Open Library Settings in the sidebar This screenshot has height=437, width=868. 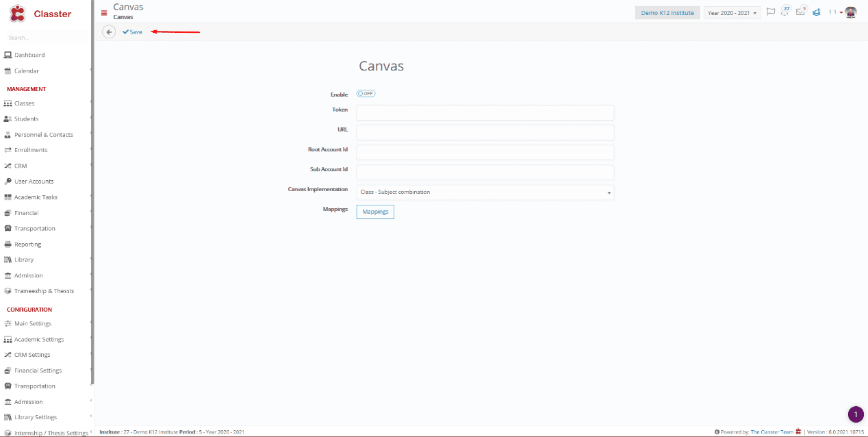(36, 417)
